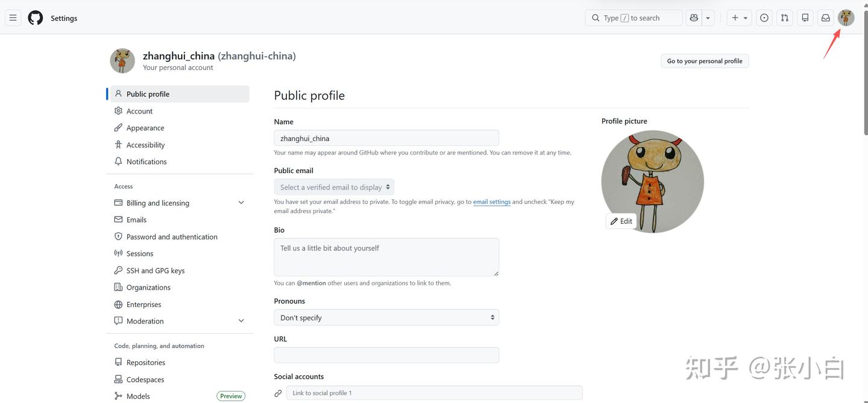Open the Copilot dropdown arrow
This screenshot has height=403, width=868.
click(x=708, y=18)
